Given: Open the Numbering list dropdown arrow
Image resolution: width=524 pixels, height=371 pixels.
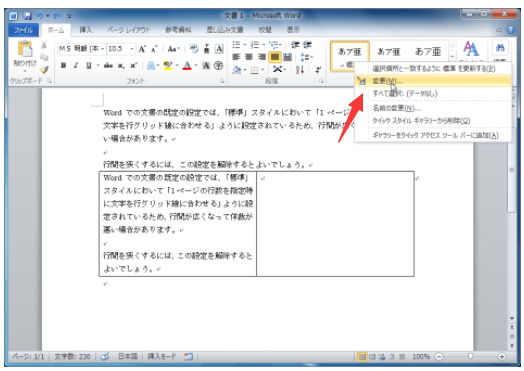Looking at the screenshot, I should [x=263, y=45].
